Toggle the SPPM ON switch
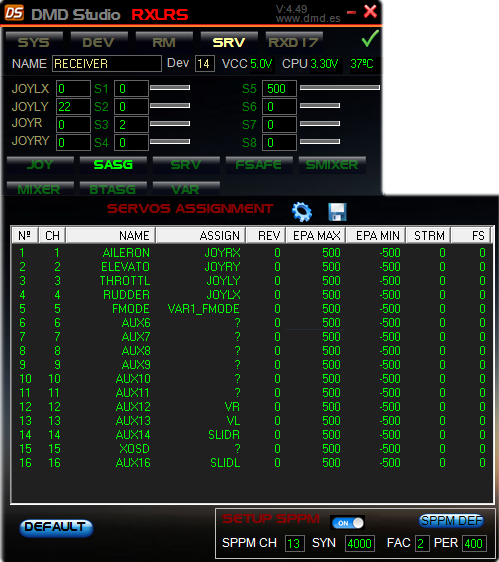 click(x=348, y=523)
